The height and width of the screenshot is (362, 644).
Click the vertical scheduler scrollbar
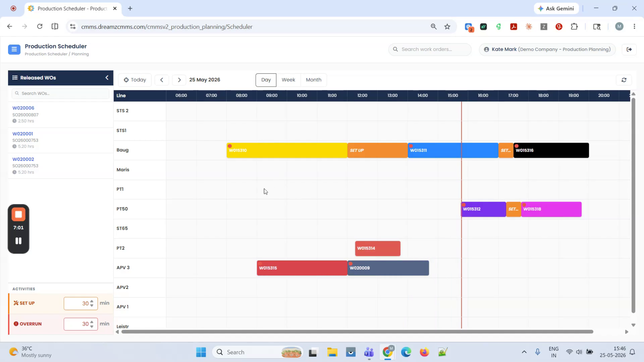633,206
